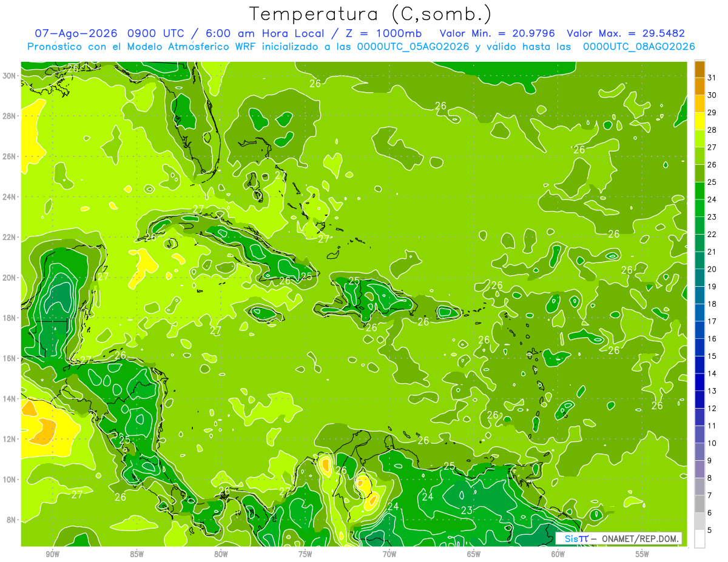Pick the green swatch between 23 and 24
This screenshot has height=562, width=728.
coord(699,209)
